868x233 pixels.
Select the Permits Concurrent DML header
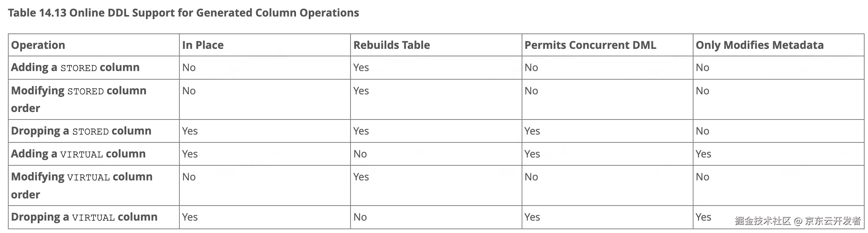(590, 45)
